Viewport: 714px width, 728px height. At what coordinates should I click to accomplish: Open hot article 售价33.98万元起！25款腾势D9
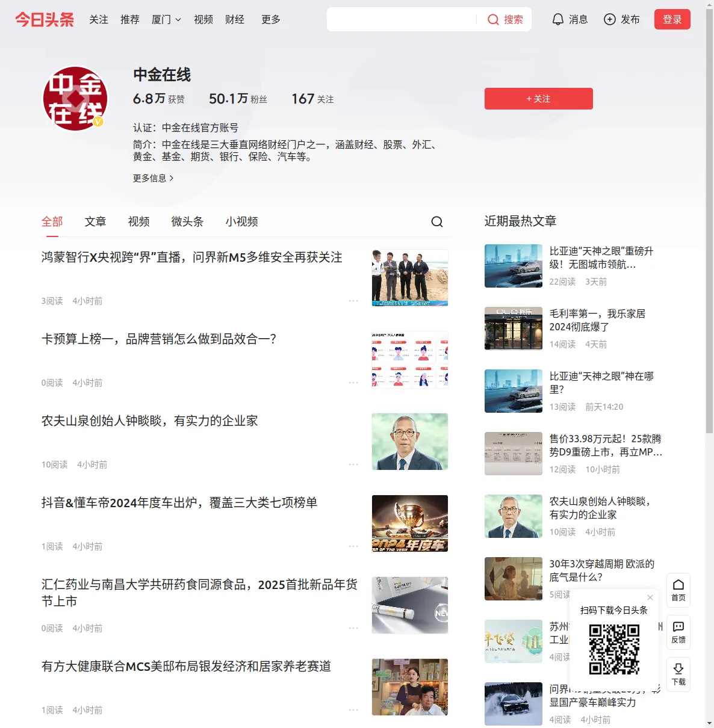606,445
